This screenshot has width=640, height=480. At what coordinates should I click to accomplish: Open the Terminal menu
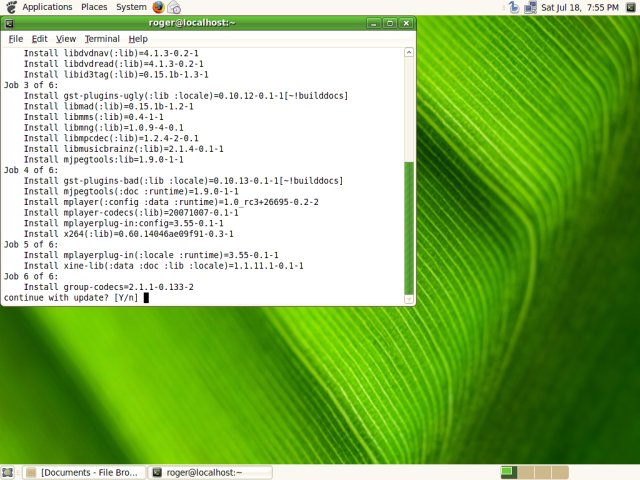[x=102, y=39]
